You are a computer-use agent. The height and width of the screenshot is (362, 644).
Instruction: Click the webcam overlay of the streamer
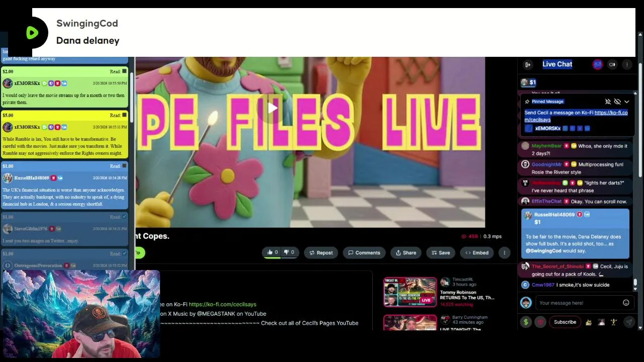[82, 314]
